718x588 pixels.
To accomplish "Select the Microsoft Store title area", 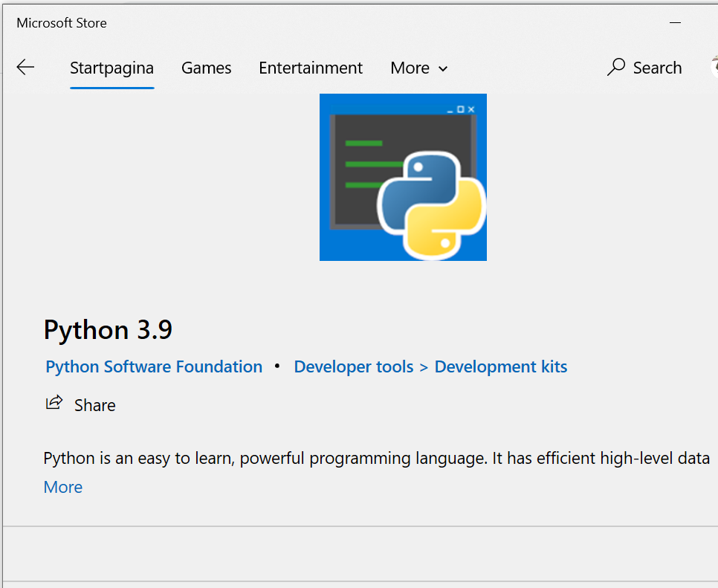I will [x=61, y=22].
